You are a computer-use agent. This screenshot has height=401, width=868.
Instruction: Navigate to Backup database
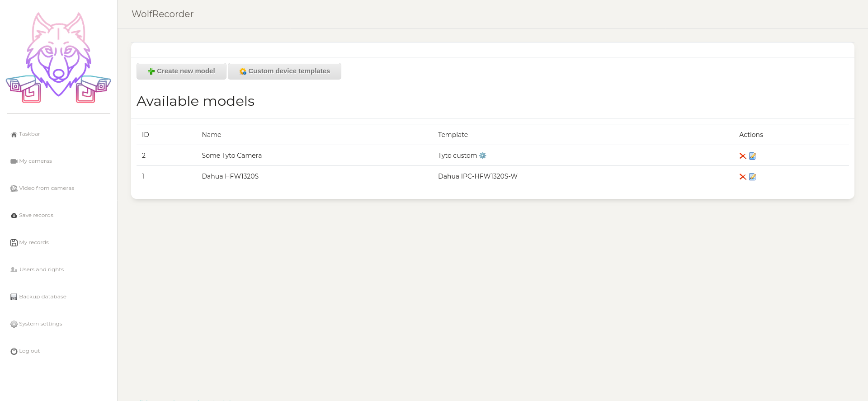tap(42, 297)
